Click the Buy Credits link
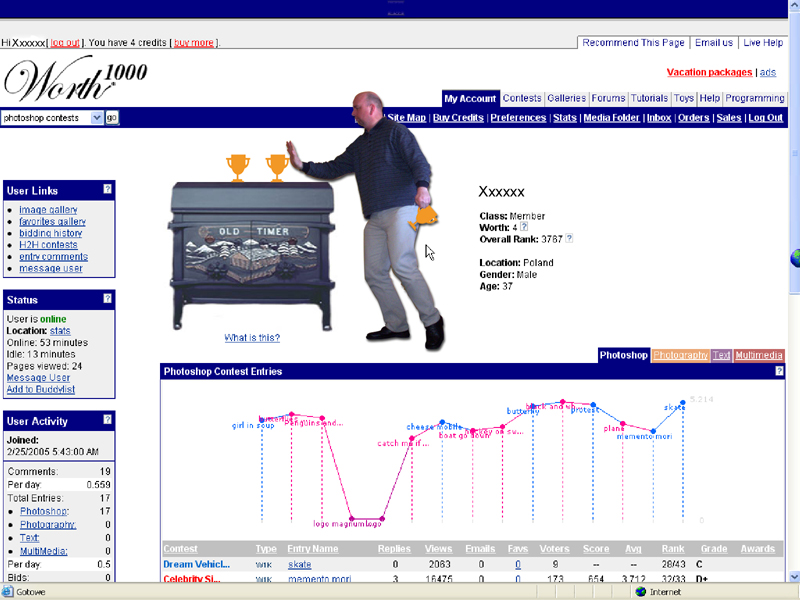The image size is (800, 600). point(458,118)
